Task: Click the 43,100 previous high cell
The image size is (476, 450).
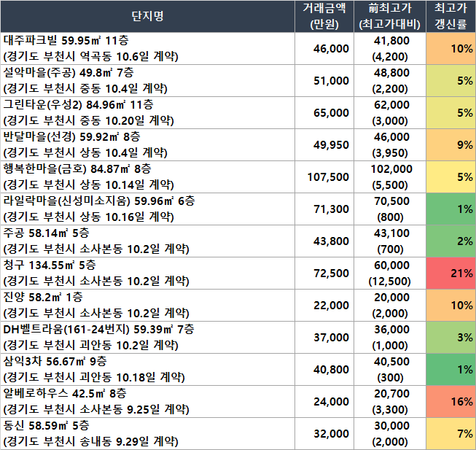Action: tap(390, 241)
